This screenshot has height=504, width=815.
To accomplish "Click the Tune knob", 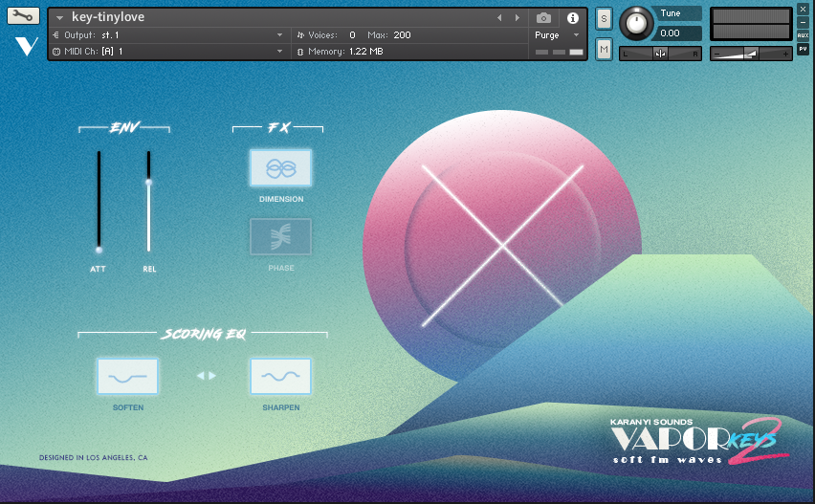I will tap(636, 23).
